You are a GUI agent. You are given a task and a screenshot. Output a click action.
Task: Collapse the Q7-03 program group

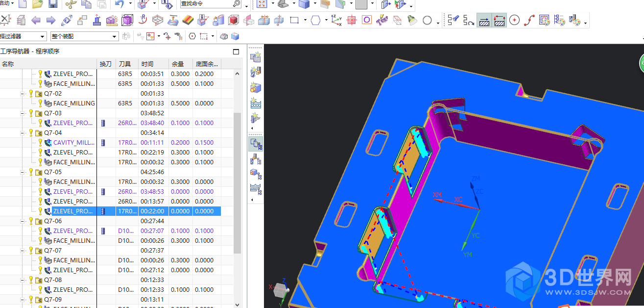coord(23,113)
